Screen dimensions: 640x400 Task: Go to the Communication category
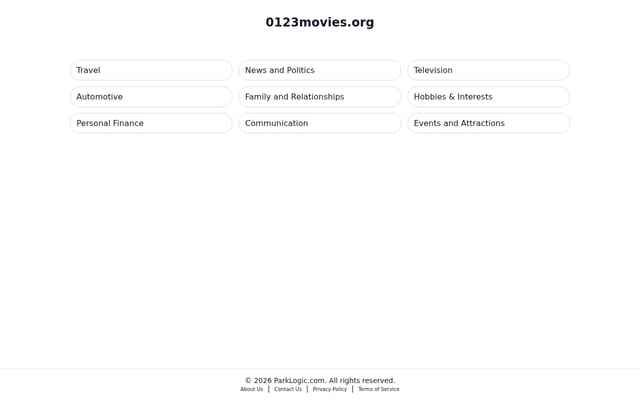click(x=320, y=123)
